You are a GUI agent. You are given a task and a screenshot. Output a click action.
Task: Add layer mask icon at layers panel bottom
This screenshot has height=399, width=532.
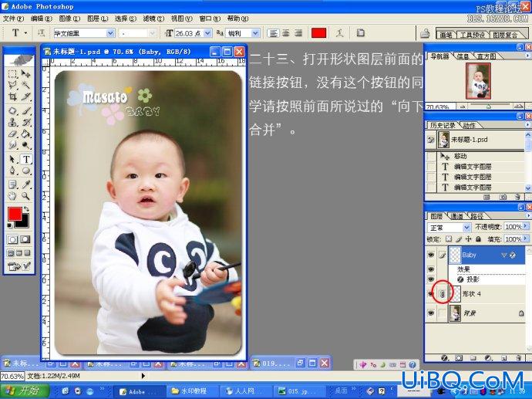459,358
